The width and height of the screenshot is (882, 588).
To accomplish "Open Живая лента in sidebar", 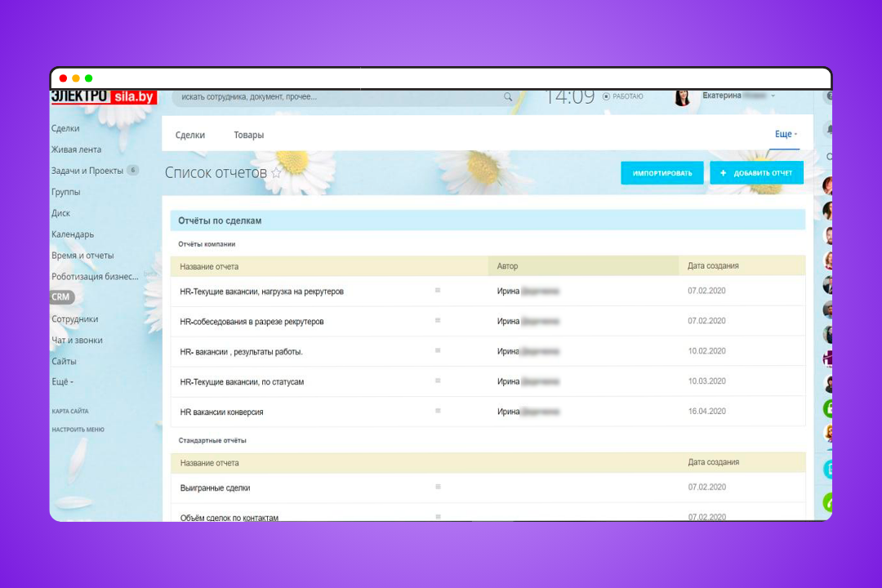I will click(x=77, y=149).
